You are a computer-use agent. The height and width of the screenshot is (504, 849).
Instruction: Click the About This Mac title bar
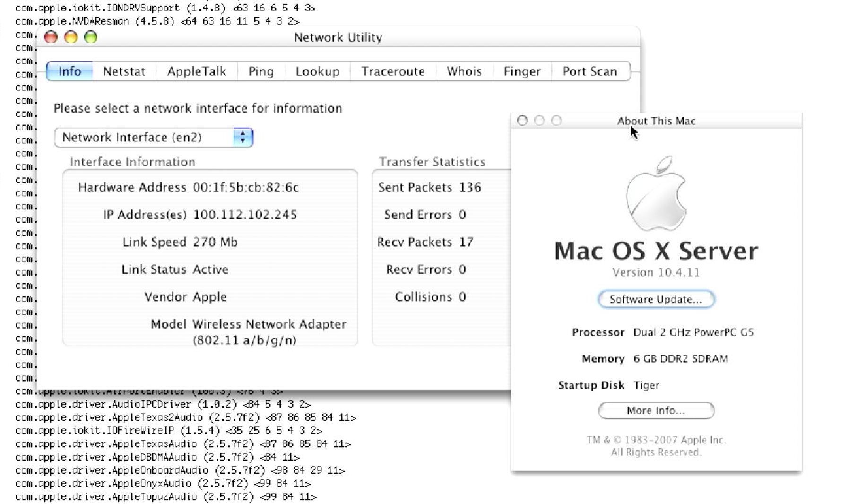coord(656,121)
